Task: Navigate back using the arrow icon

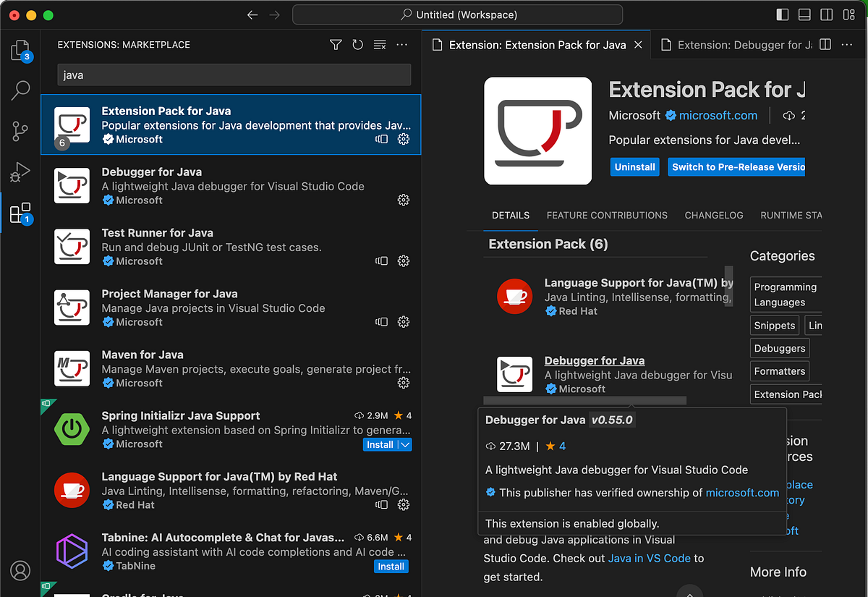Action: click(x=252, y=14)
